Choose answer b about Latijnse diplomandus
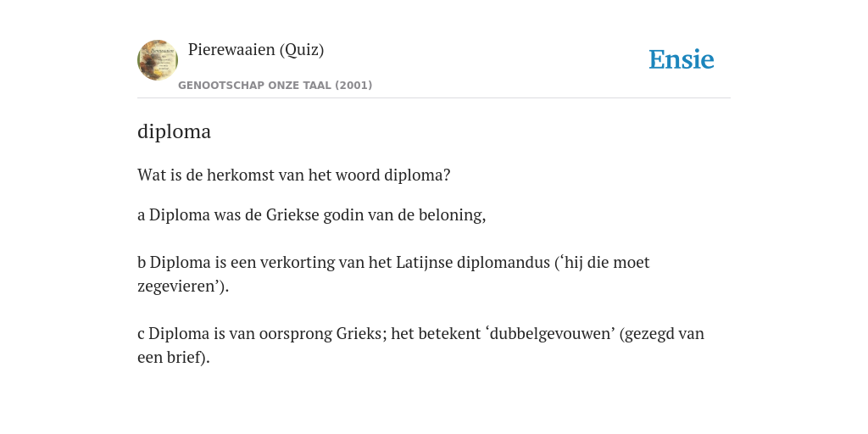This screenshot has height=434, width=868. coord(393,274)
